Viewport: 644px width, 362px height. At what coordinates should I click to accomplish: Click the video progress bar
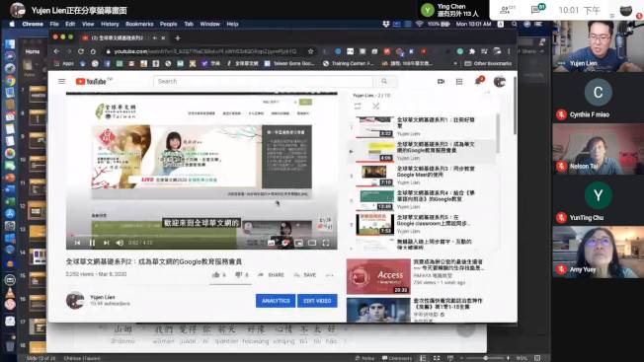[201, 236]
